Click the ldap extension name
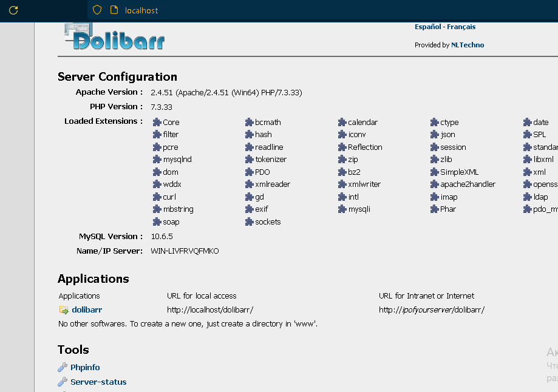Screen dimensions: 558x392 tap(540, 197)
